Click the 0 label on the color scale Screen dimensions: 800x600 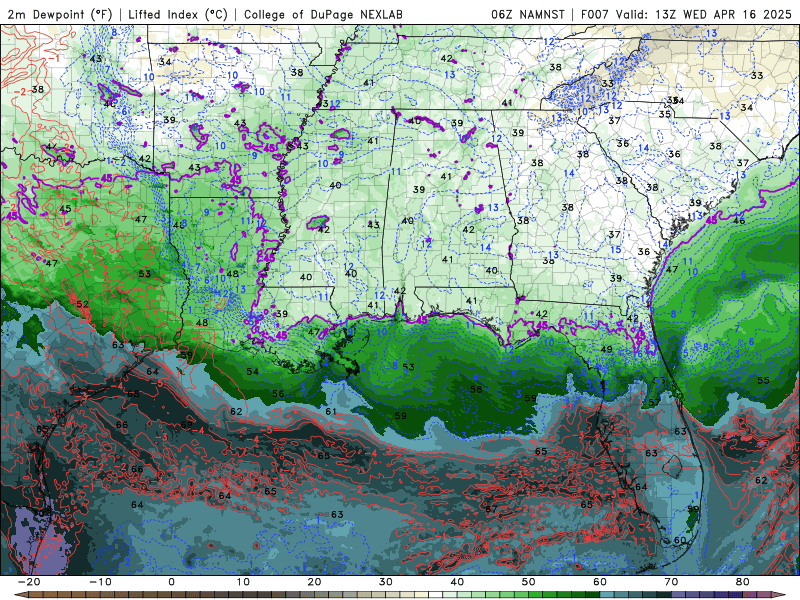171,582
